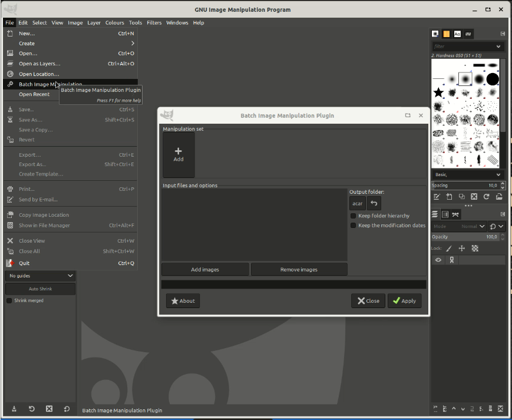Open the No guides dropdown
The width and height of the screenshot is (512, 420).
[40, 276]
